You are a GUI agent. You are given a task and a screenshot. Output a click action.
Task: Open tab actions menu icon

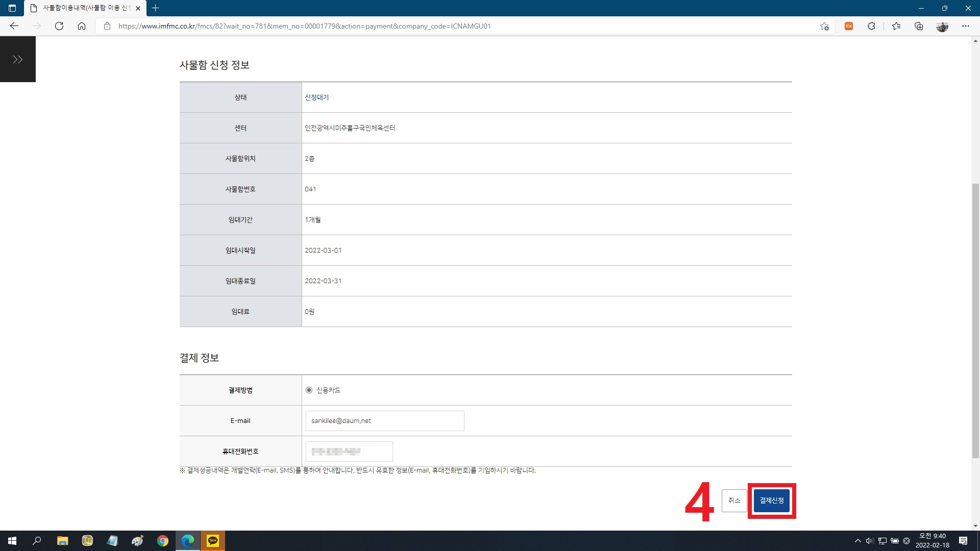(x=12, y=8)
